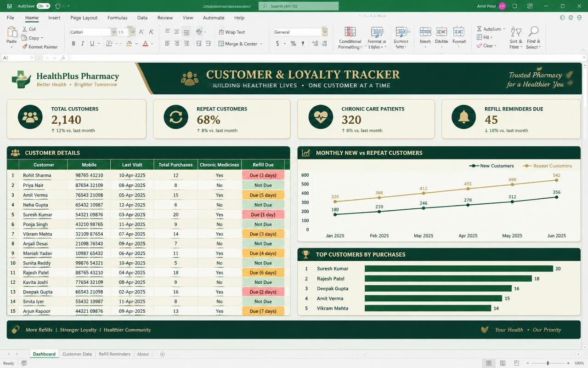Click the AutoSum sigma icon
The image size is (588, 368).
click(x=479, y=29)
